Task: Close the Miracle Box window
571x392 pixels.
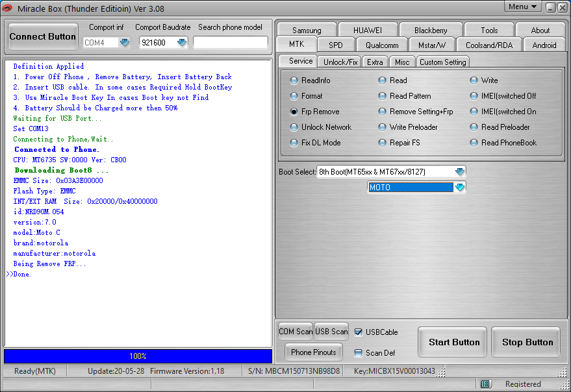Action: point(563,7)
